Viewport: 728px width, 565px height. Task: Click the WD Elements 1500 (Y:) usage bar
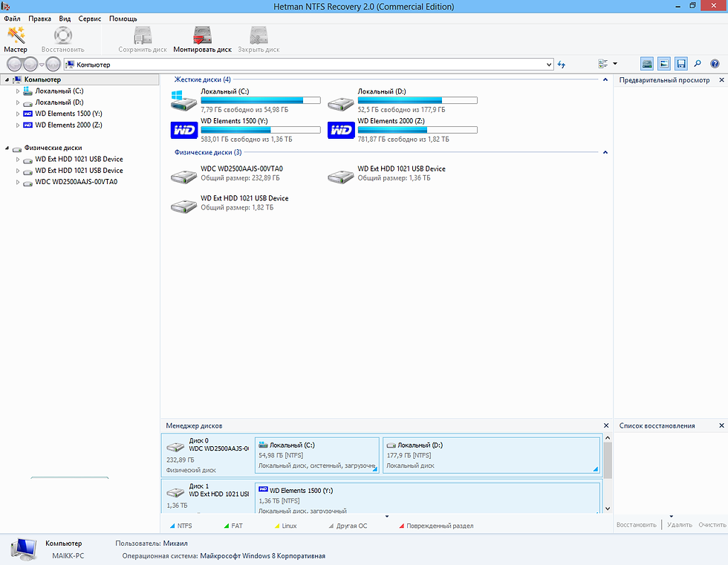coord(261,130)
